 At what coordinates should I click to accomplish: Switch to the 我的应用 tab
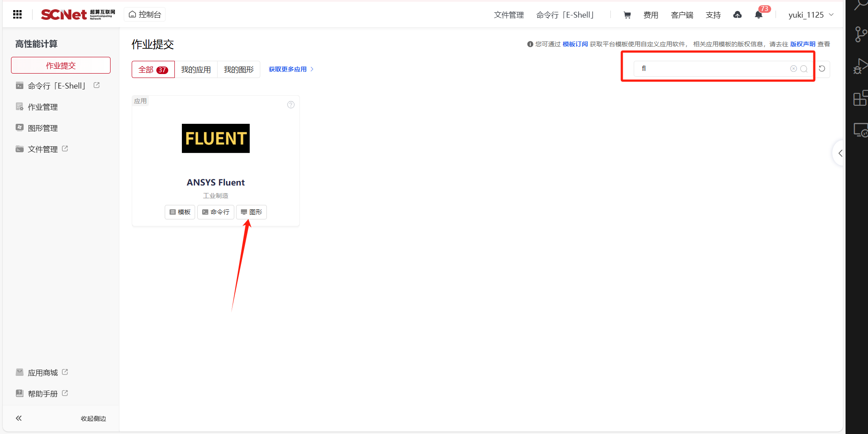196,70
